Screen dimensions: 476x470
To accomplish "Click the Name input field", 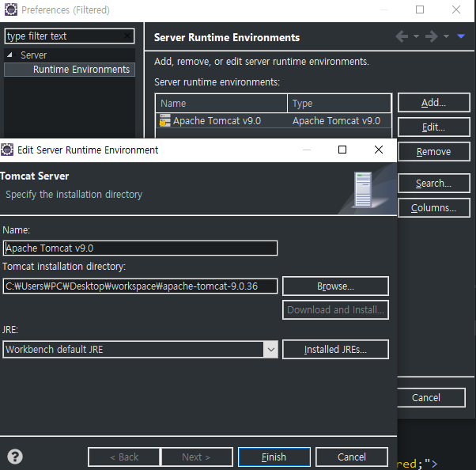I will tap(140, 248).
